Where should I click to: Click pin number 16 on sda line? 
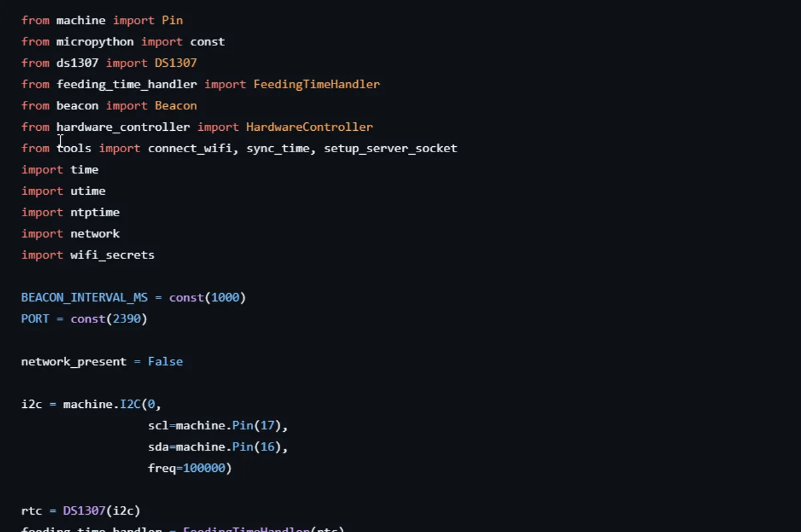tap(267, 447)
